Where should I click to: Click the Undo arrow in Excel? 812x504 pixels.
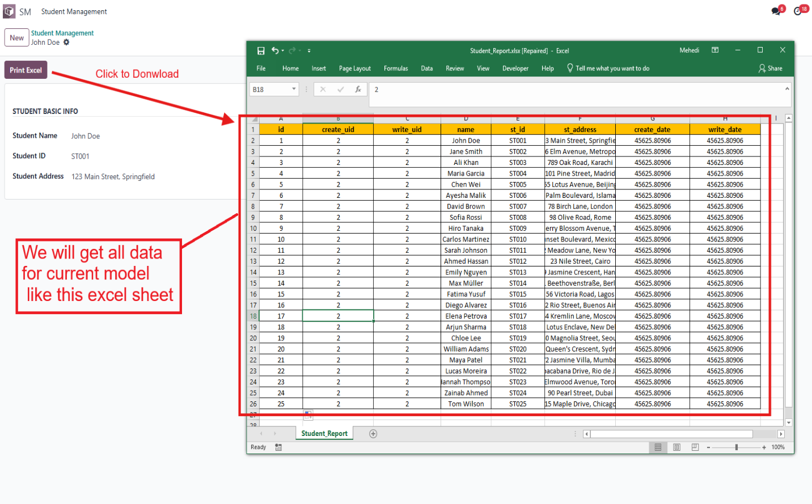274,50
